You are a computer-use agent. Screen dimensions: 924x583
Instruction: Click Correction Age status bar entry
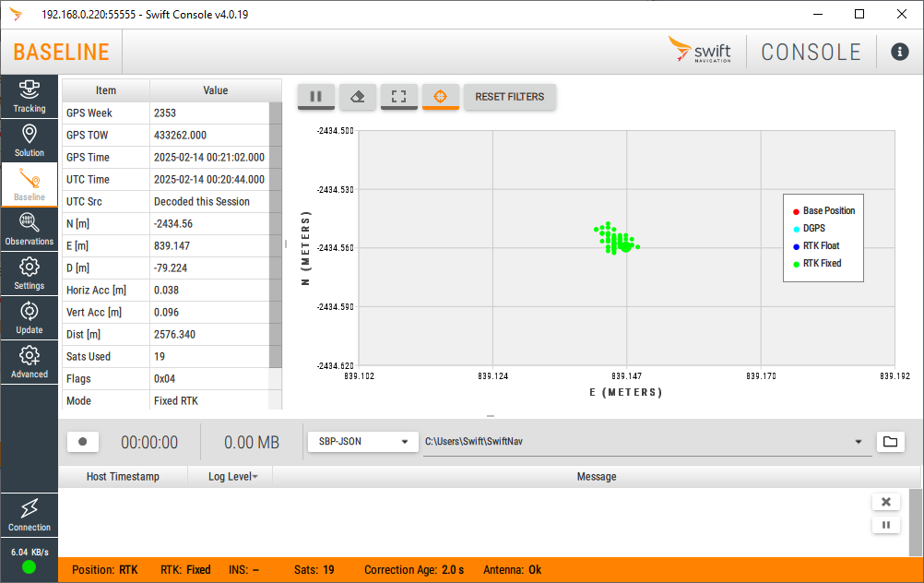coord(414,570)
